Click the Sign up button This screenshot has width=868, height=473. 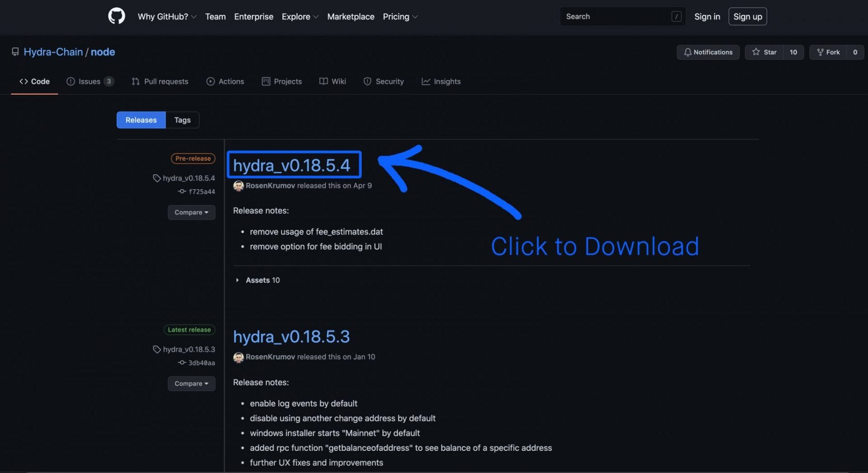(747, 16)
